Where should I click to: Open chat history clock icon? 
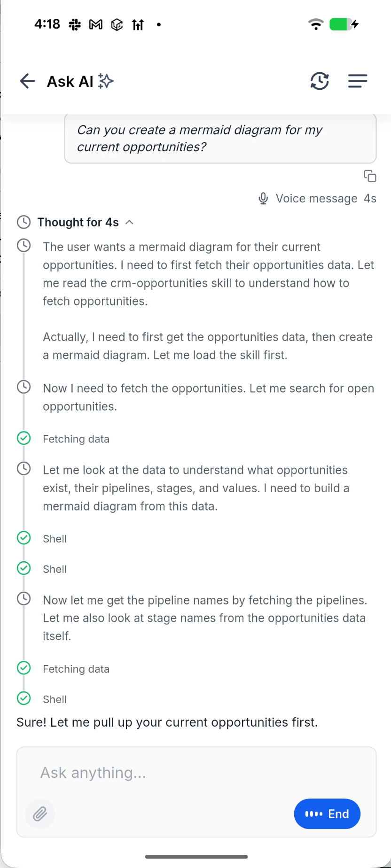coord(320,81)
